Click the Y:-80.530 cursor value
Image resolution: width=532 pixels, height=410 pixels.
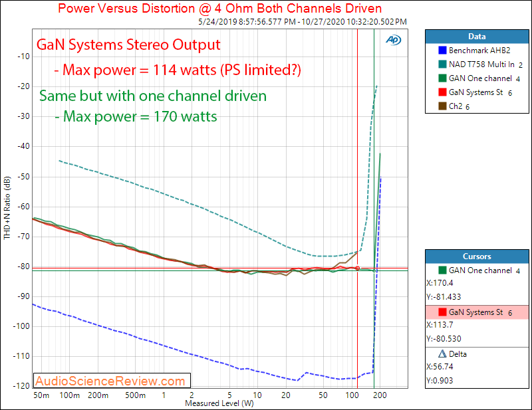(444, 338)
